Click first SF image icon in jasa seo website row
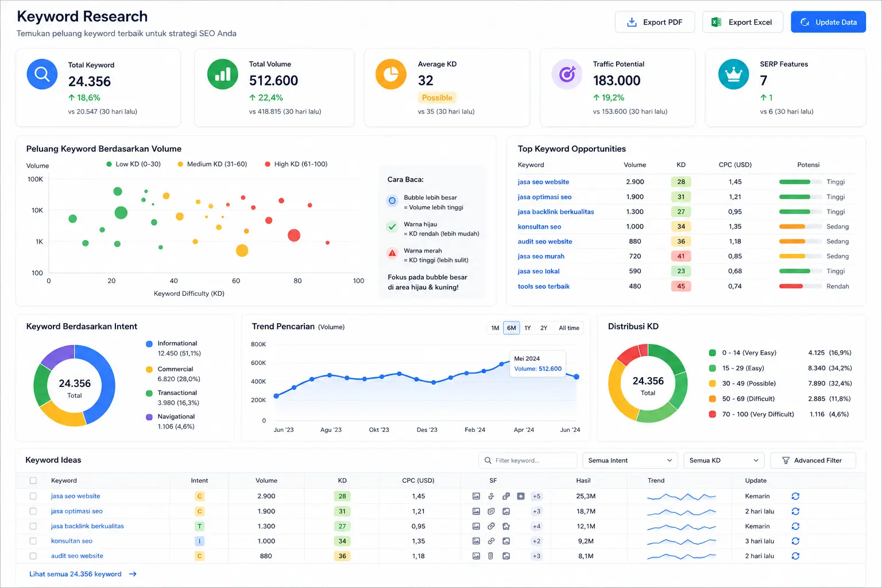The width and height of the screenshot is (882, 588). tap(476, 496)
